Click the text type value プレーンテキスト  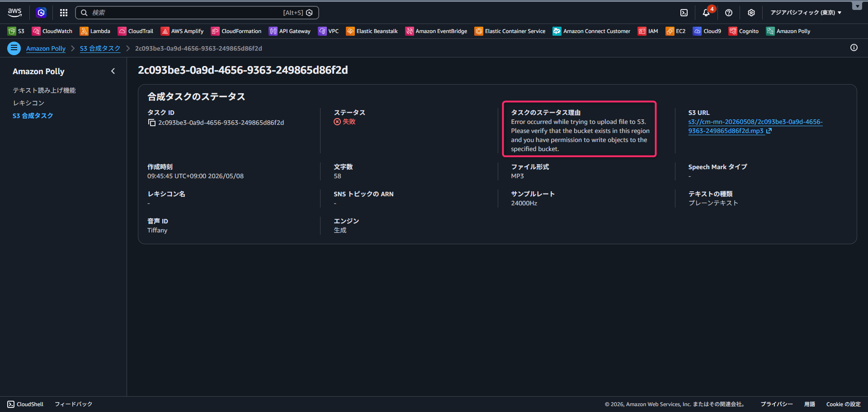[713, 203]
